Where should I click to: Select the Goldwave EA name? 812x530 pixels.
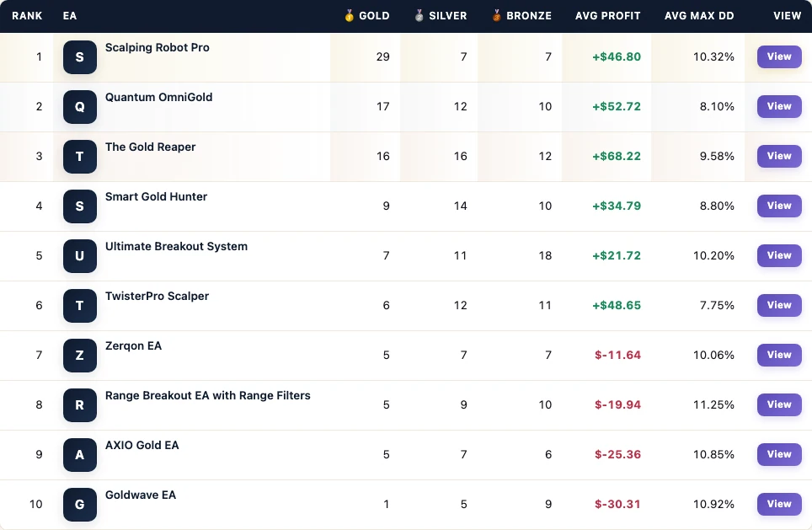(141, 495)
